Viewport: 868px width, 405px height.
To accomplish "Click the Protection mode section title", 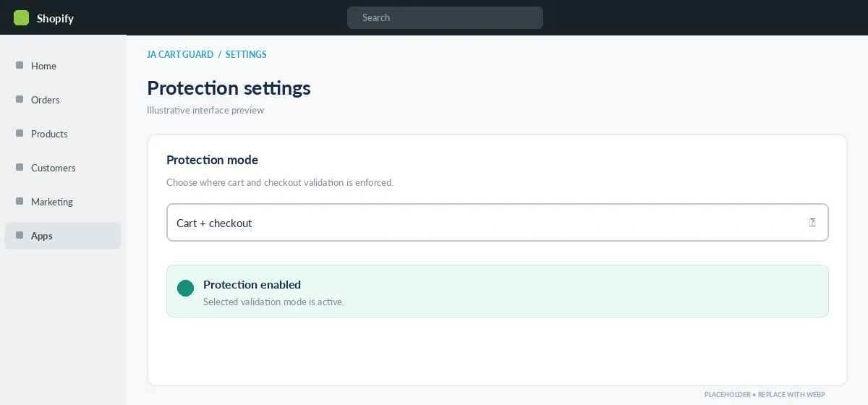I will click(x=212, y=160).
